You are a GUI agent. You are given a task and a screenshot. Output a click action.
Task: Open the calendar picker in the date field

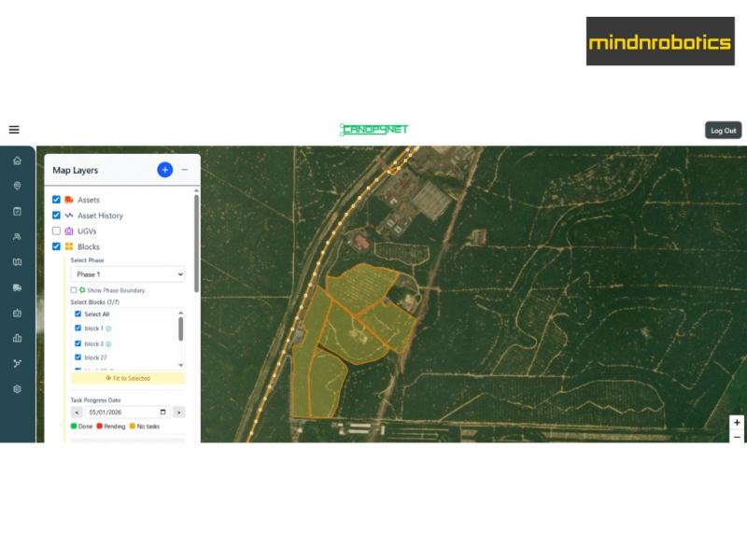pos(163,412)
